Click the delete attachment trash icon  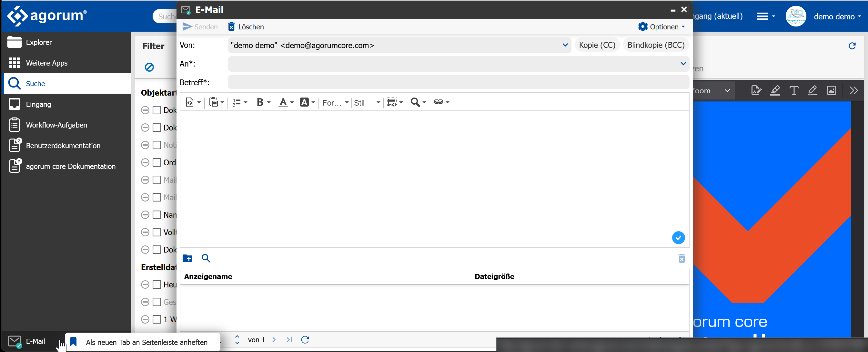click(x=682, y=258)
